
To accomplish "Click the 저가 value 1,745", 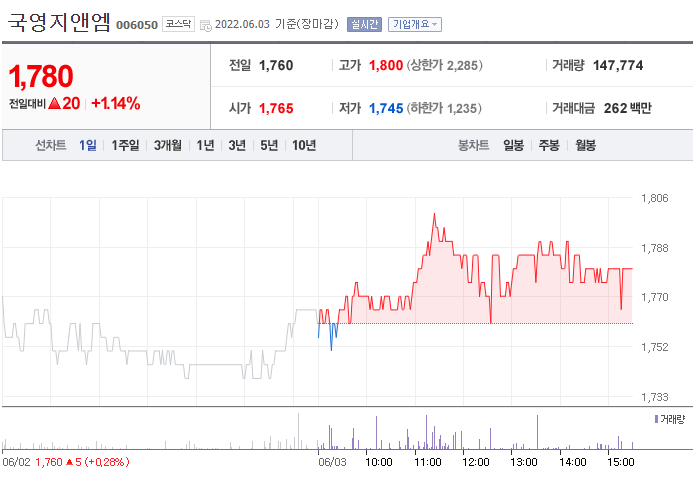I will (x=386, y=108).
